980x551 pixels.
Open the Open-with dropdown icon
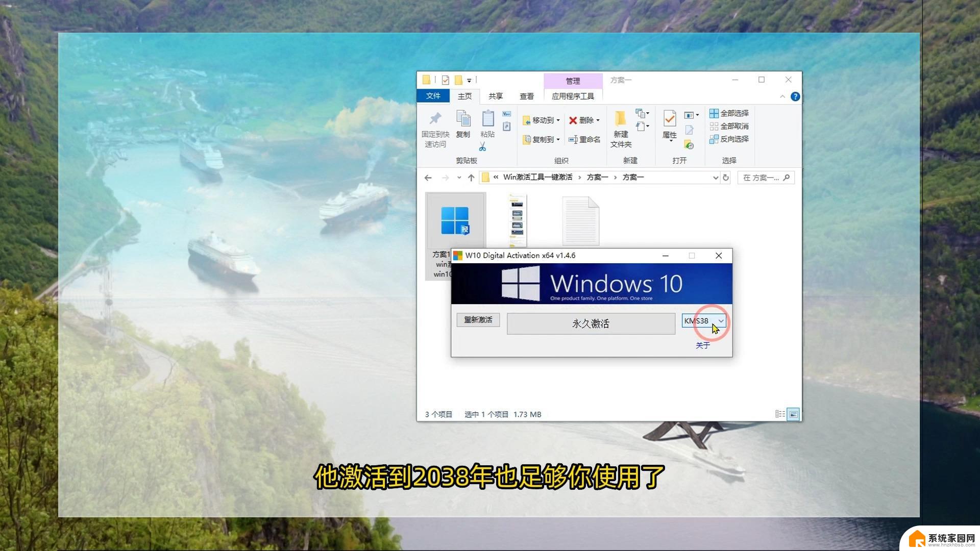pos(691,115)
